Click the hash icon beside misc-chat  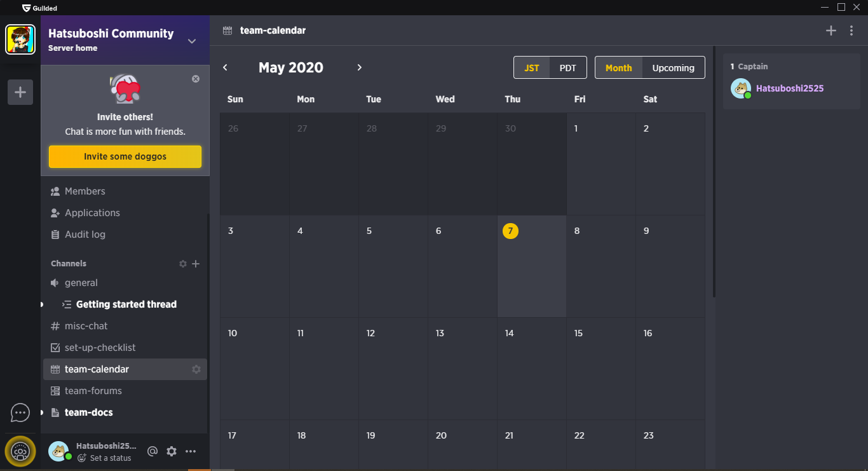(x=55, y=326)
